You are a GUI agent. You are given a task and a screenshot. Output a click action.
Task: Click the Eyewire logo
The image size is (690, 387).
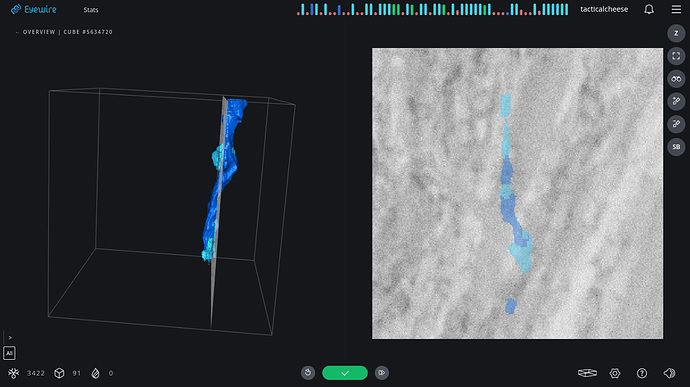pos(34,9)
